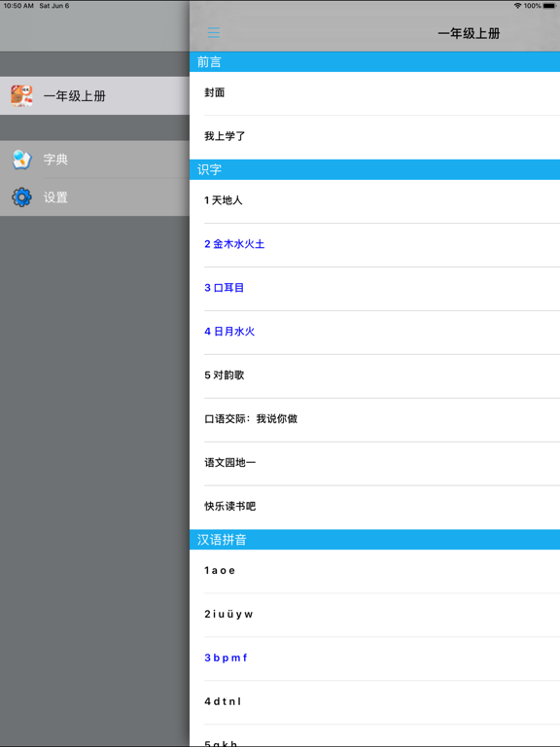This screenshot has width=560, height=747.
Task: Select the 设置 menu entry
Action: click(x=94, y=197)
